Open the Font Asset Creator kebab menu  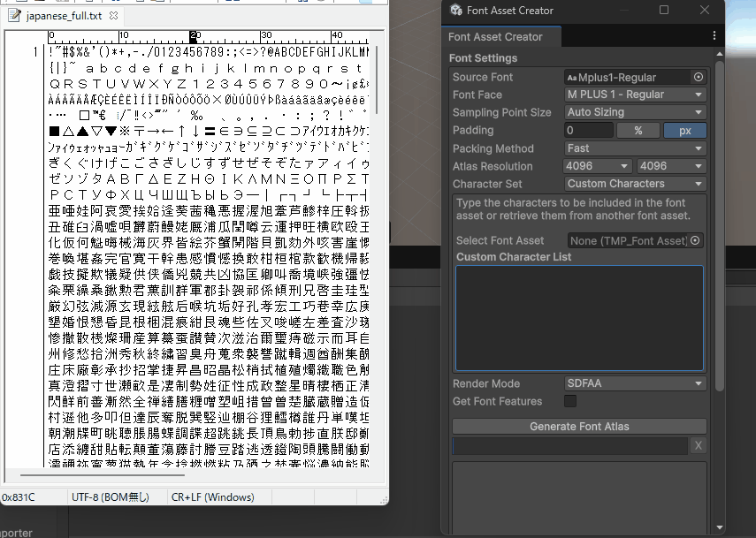(714, 36)
